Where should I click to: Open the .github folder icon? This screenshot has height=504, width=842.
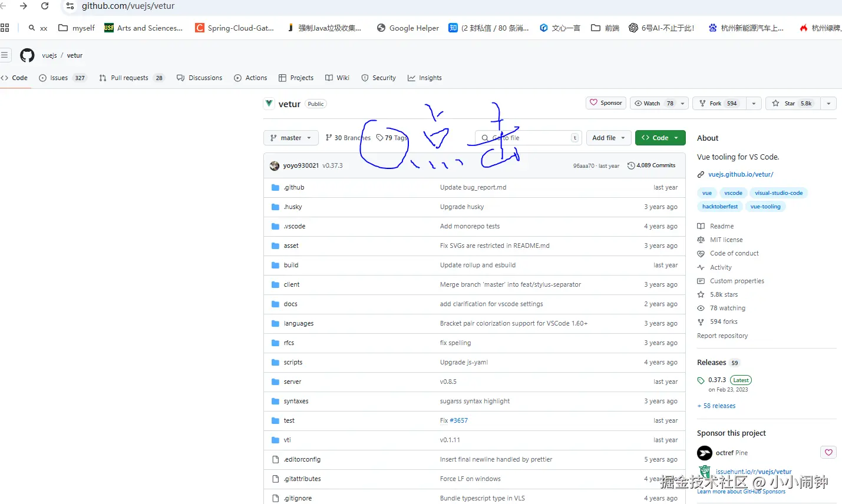(x=275, y=187)
